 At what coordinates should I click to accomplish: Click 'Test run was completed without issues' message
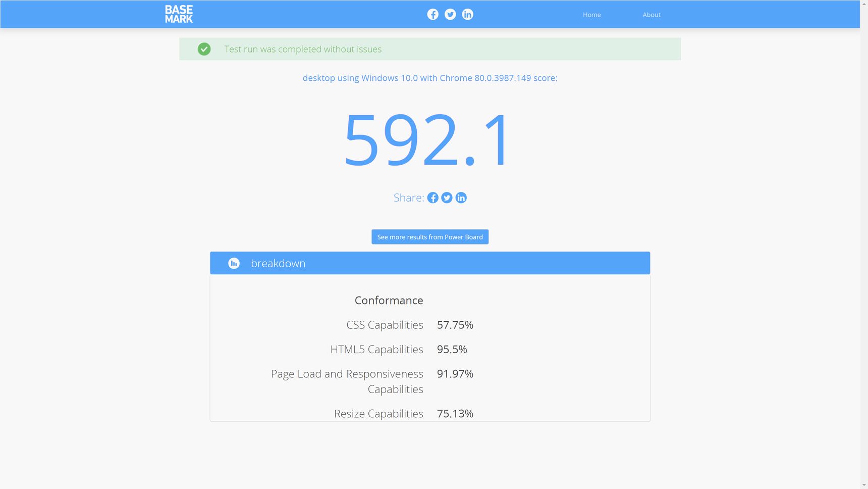coord(303,49)
